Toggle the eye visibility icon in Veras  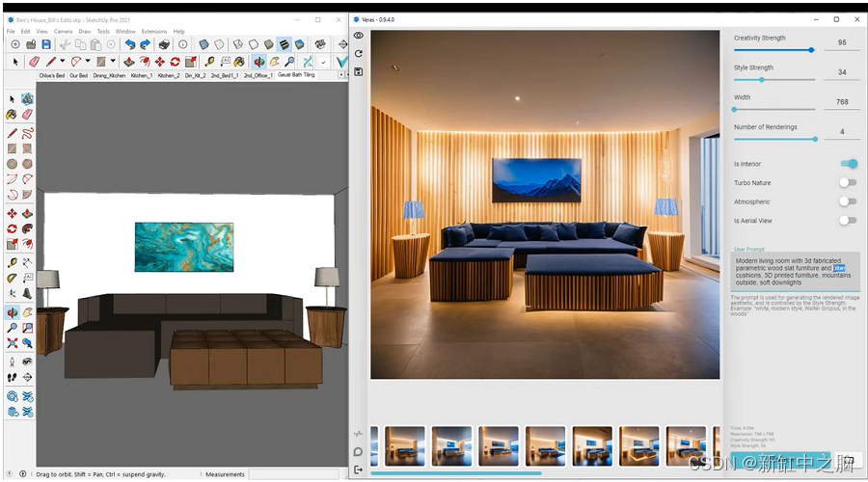359,36
